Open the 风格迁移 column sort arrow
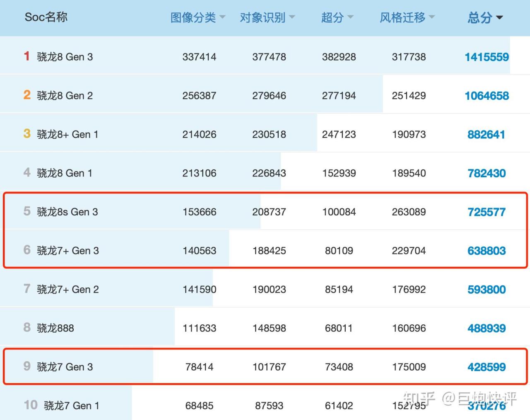Image resolution: width=530 pixels, height=420 pixels. pyautogui.click(x=432, y=17)
